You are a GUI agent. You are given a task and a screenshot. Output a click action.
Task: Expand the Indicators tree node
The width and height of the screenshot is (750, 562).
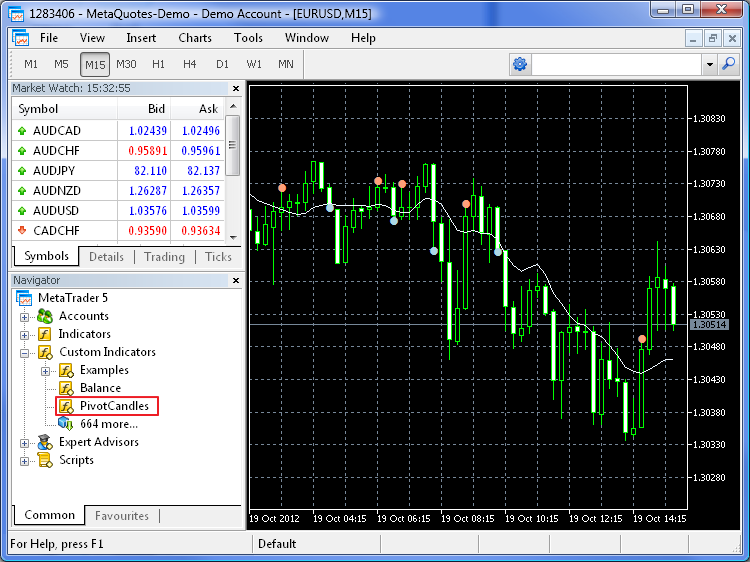tap(24, 335)
